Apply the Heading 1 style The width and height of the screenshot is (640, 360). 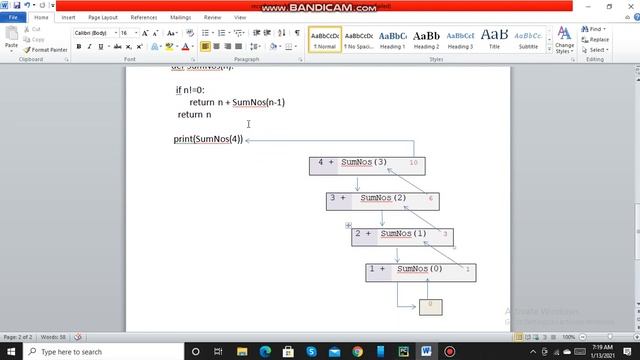pos(392,40)
